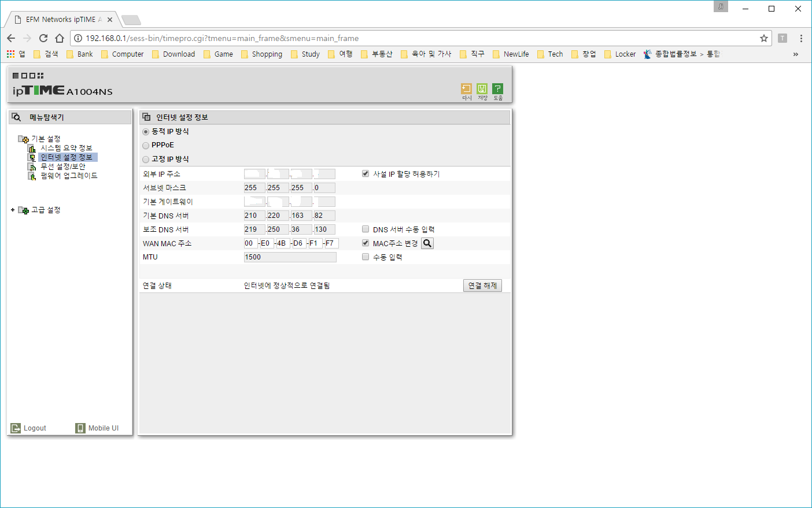812x508 pixels.
Task: Click the 인터넷 설정 정보 monitor icon in tree
Action: [32, 158]
